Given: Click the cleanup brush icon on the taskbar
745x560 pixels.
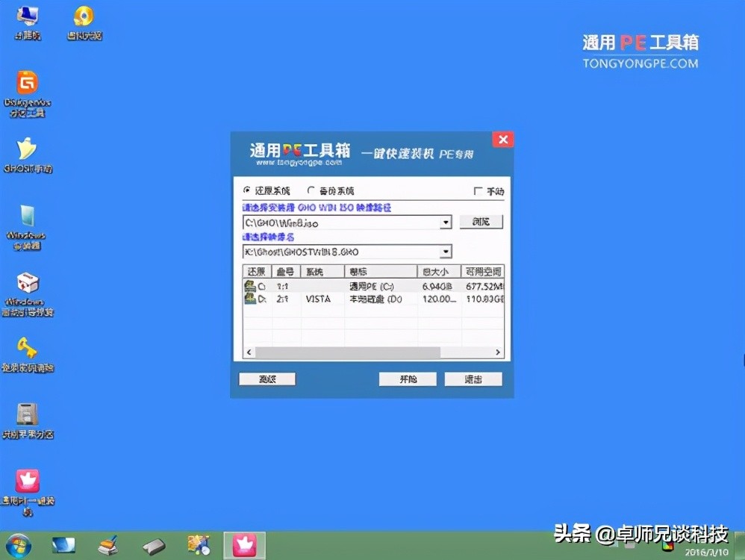Looking at the screenshot, I should [109, 544].
